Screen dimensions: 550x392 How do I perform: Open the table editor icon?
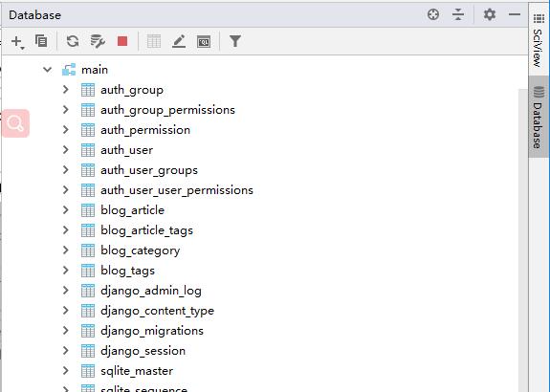[154, 41]
